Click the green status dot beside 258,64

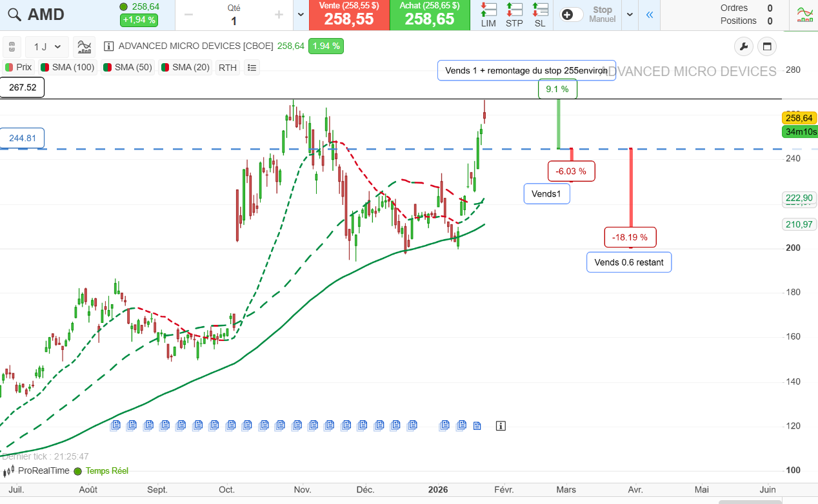click(124, 6)
